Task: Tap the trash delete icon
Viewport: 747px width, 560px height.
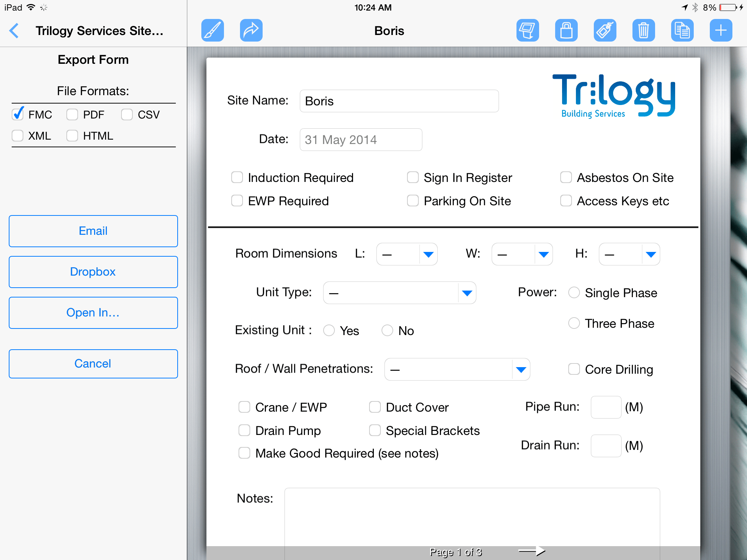Action: [x=643, y=30]
